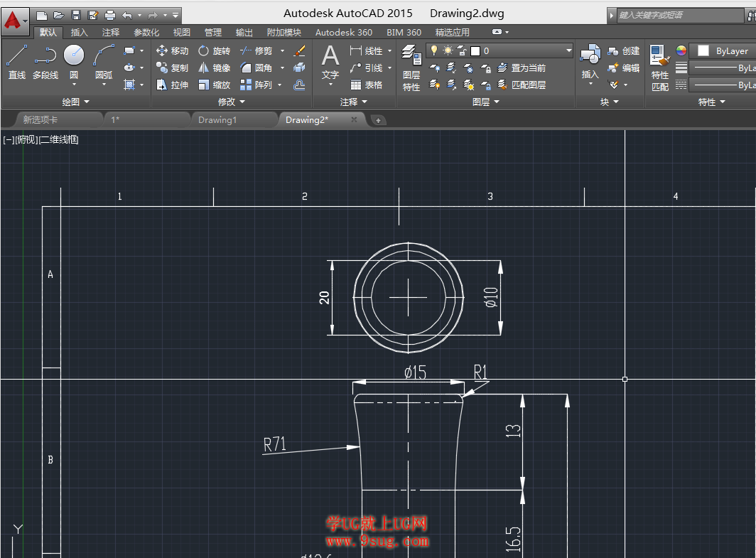This screenshot has width=756, height=558.
Task: Choose the Mirror (镜像) tool
Action: click(214, 68)
